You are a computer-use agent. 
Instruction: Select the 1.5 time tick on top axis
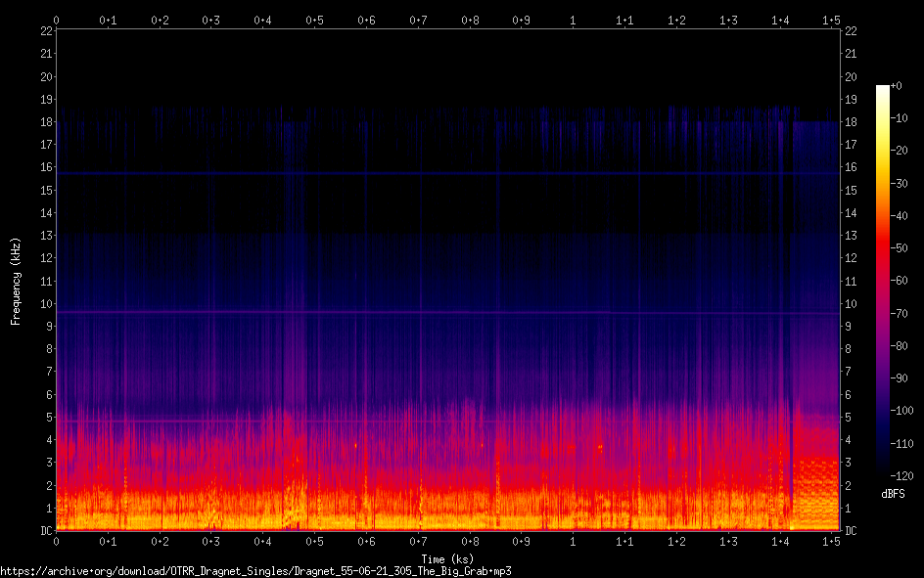pyautogui.click(x=831, y=19)
